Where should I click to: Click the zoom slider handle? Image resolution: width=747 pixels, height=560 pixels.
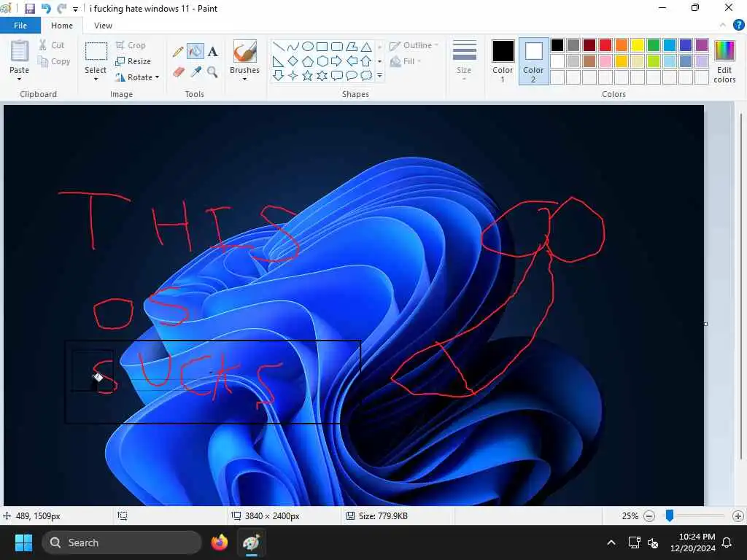coord(670,516)
